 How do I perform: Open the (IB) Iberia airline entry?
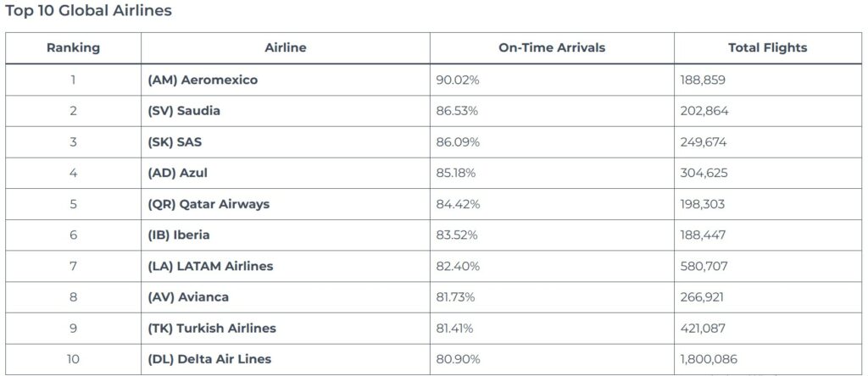coord(179,235)
